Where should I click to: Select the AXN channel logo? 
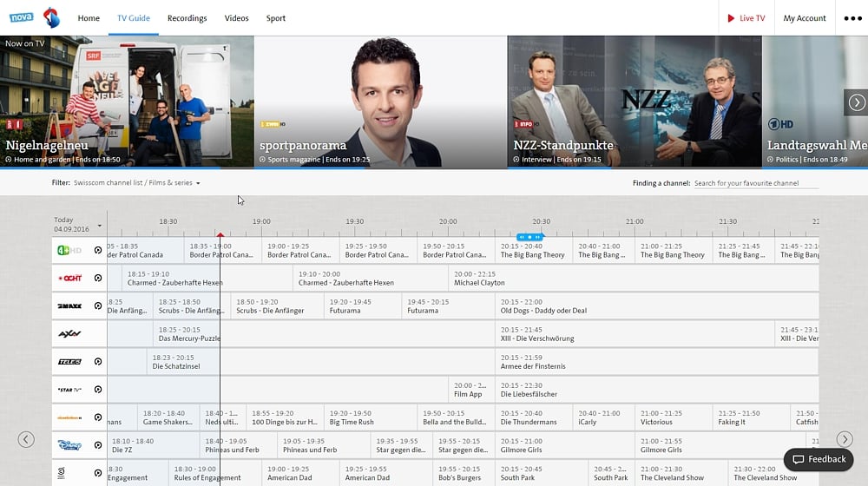pyautogui.click(x=69, y=334)
